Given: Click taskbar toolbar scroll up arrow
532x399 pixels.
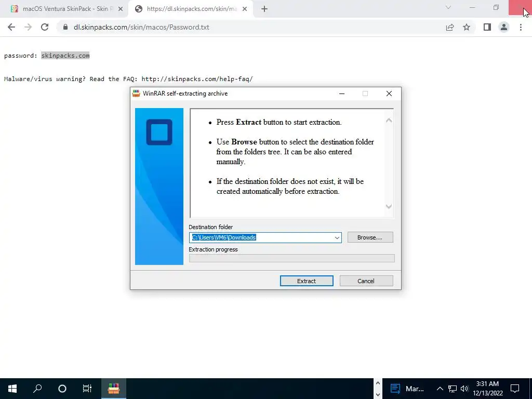Looking at the screenshot, I should [x=378, y=383].
